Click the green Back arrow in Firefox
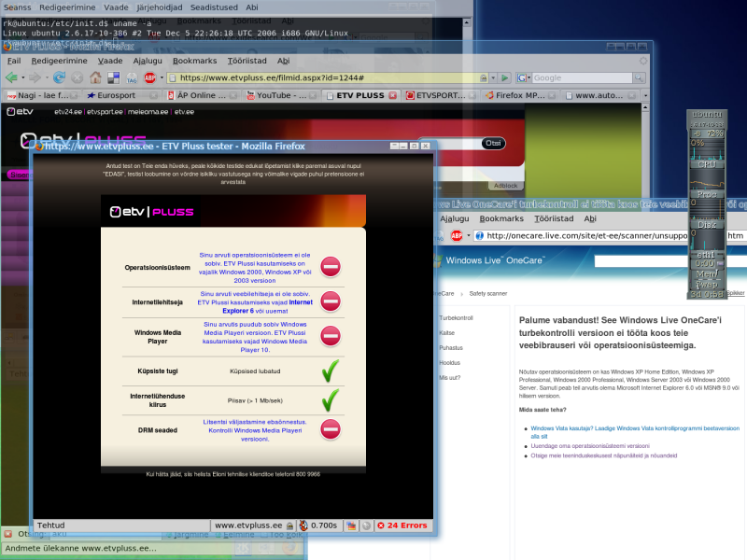The height and width of the screenshot is (560, 747). coord(11,77)
